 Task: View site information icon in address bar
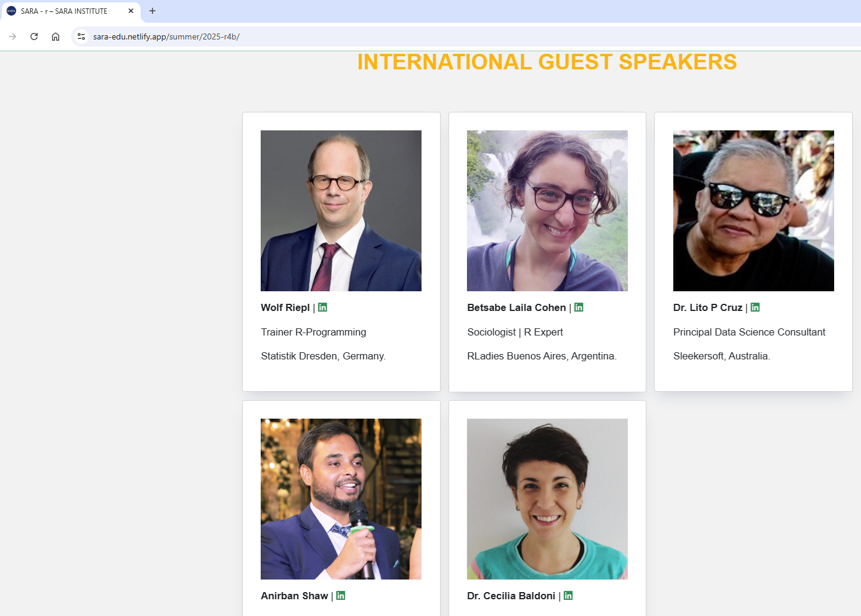pos(81,36)
